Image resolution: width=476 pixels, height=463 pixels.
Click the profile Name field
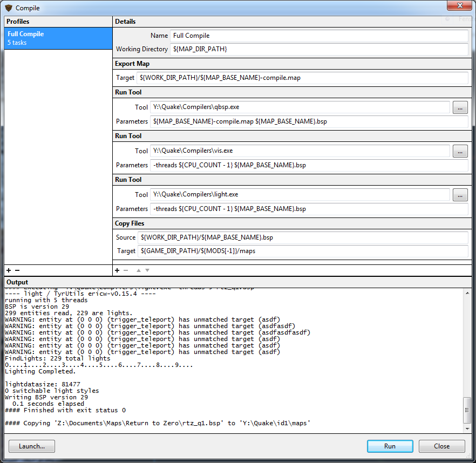click(318, 36)
